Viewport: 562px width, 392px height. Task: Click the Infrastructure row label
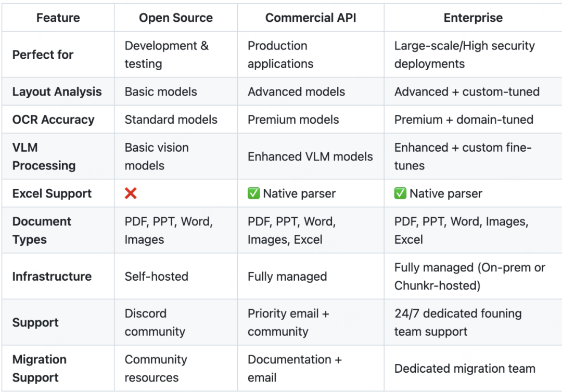coord(52,276)
